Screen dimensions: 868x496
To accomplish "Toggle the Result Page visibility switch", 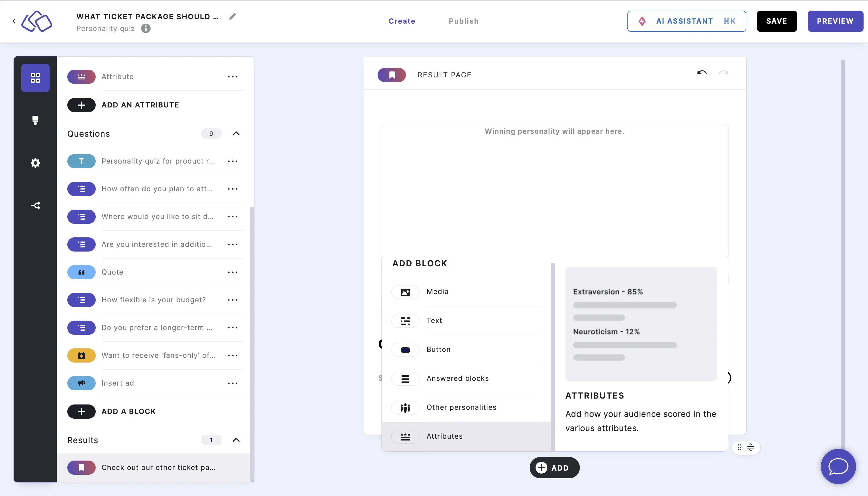I will (x=392, y=74).
